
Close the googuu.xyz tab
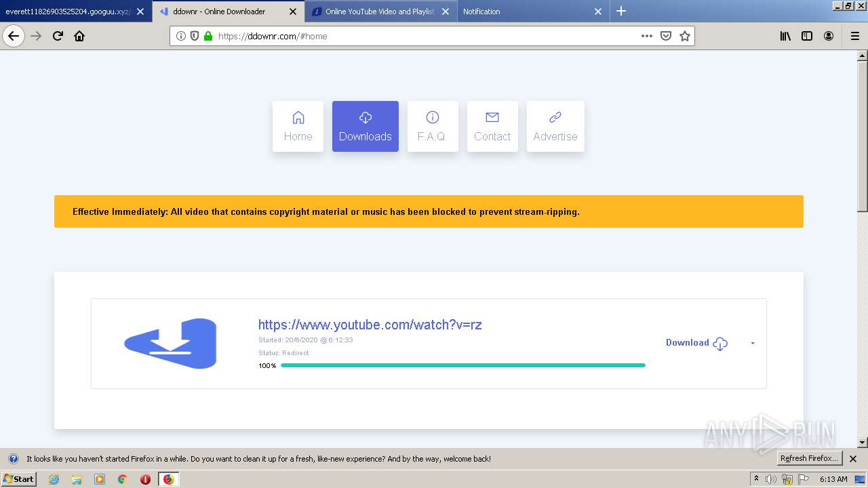coord(140,12)
